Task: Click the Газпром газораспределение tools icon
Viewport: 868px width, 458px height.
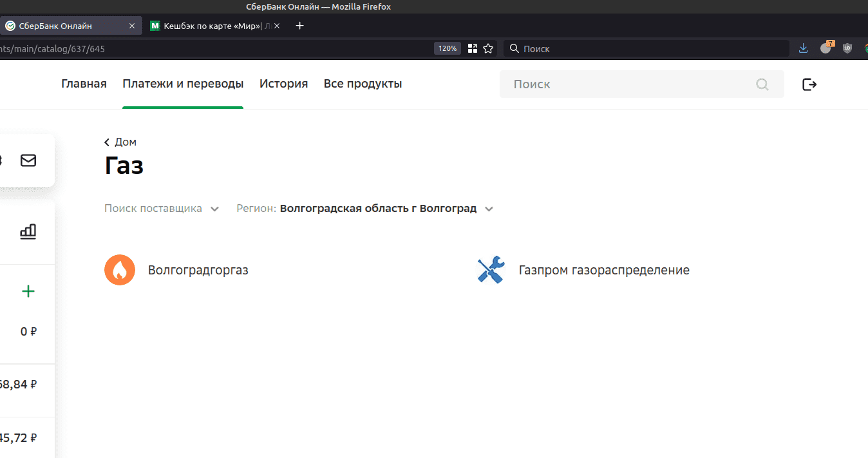Action: [x=491, y=270]
